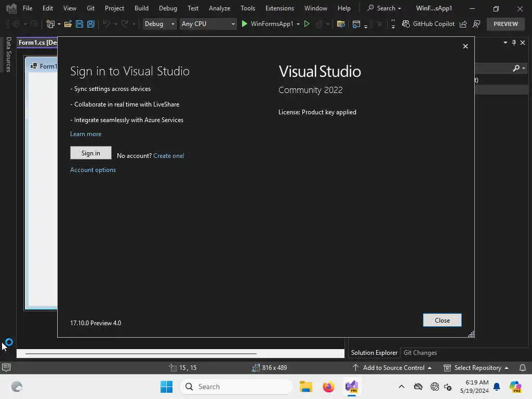Click the Live Share icon
This screenshot has height=399, width=532.
(x=463, y=24)
